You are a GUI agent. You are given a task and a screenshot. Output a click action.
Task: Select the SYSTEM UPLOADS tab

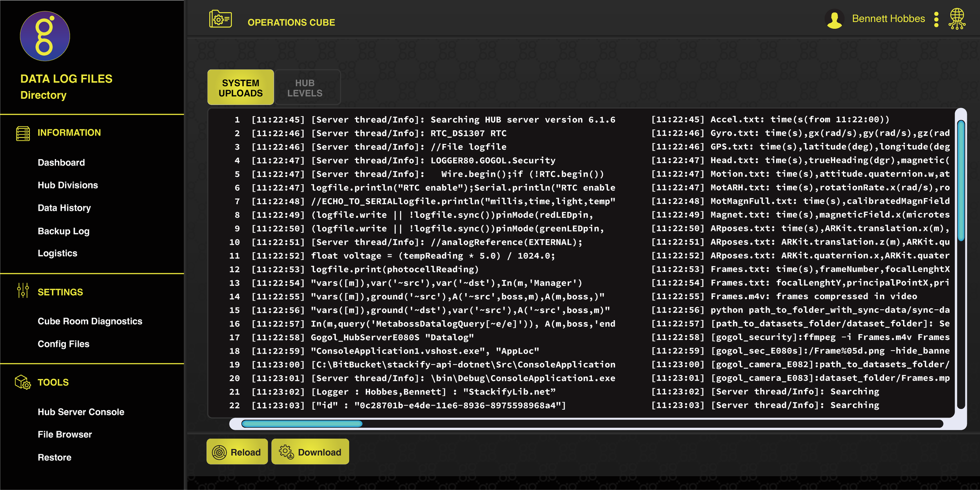coord(240,87)
